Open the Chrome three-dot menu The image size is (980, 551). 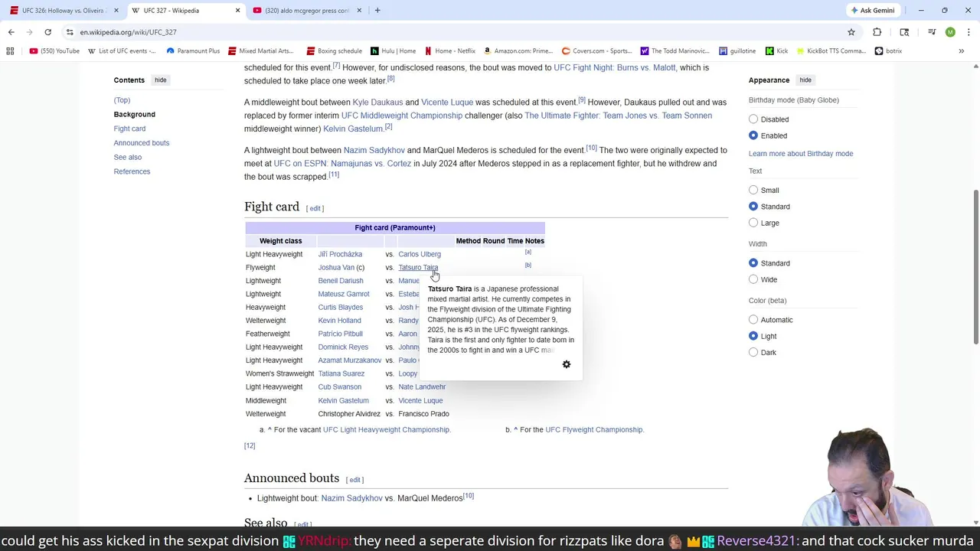[969, 32]
